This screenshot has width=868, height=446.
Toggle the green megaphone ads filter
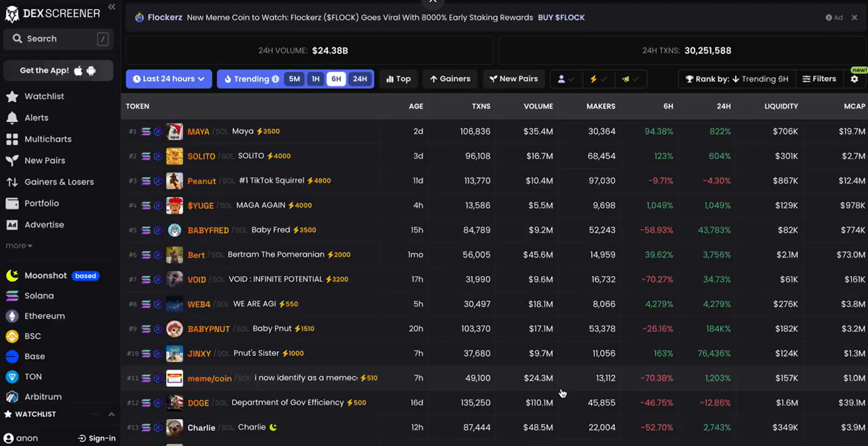click(630, 79)
